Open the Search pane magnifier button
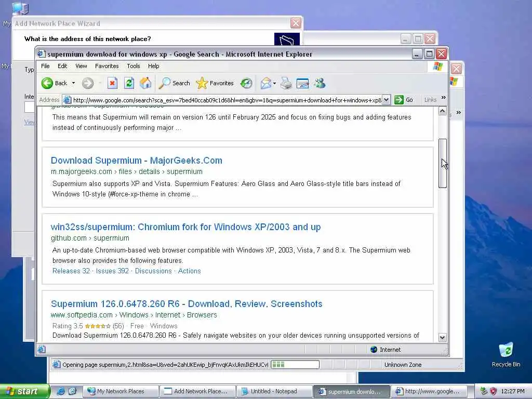The height and width of the screenshot is (399, 532). pos(175,83)
